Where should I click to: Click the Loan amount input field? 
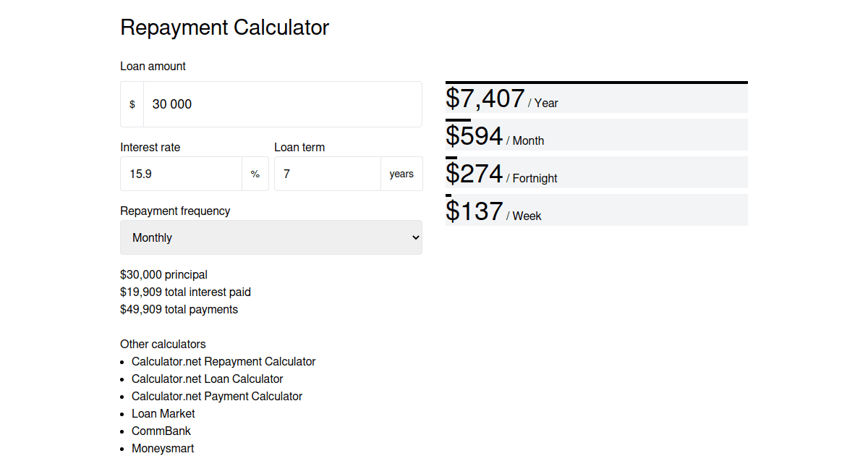[x=282, y=104]
